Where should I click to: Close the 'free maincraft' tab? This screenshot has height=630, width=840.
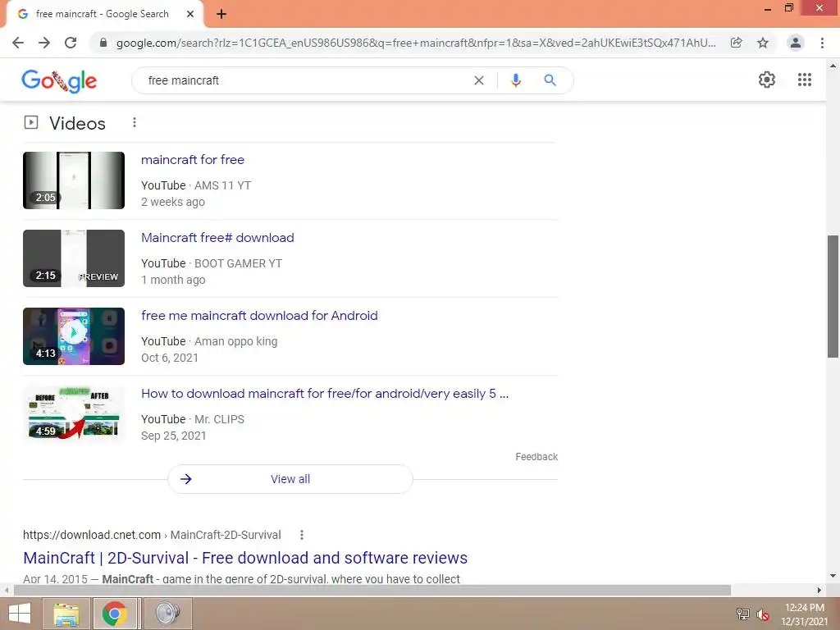point(190,15)
